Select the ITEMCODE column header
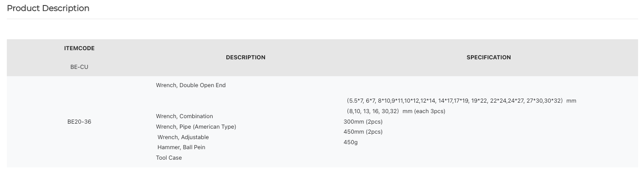Viewport: 644px width, 177px height. (x=79, y=48)
